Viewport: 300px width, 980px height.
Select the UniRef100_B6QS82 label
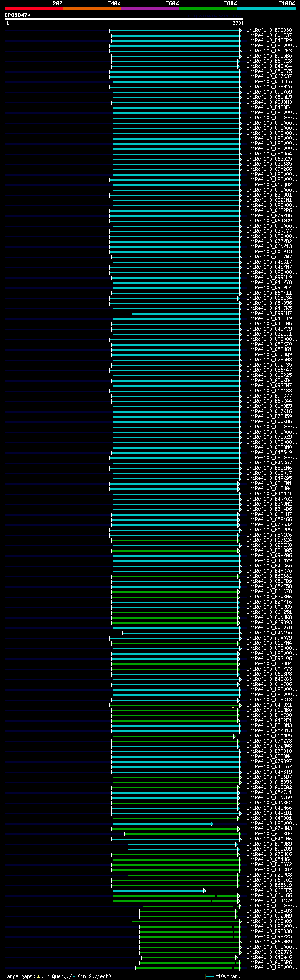(269, 576)
